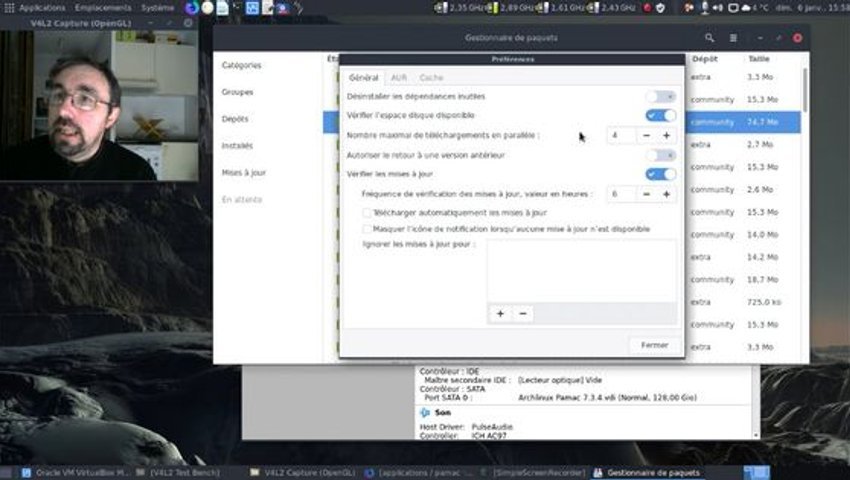Click the Son section icon in VirtualBox window

[424, 413]
